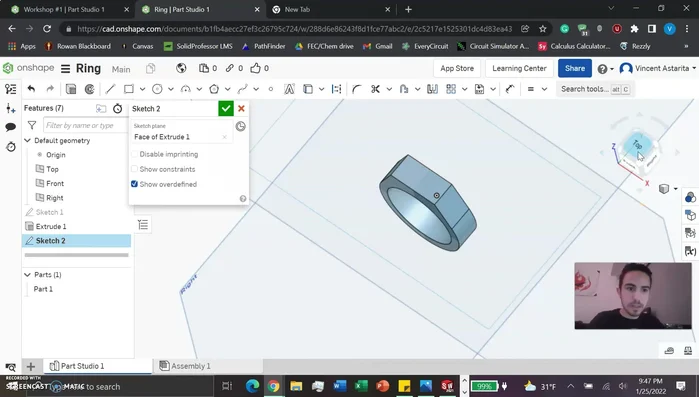This screenshot has width=699, height=397.
Task: Select the Center point circle tool
Action: click(157, 89)
